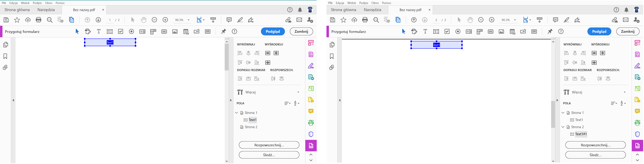
Task: Add sticky note comment in right window
Action: pos(556,20)
